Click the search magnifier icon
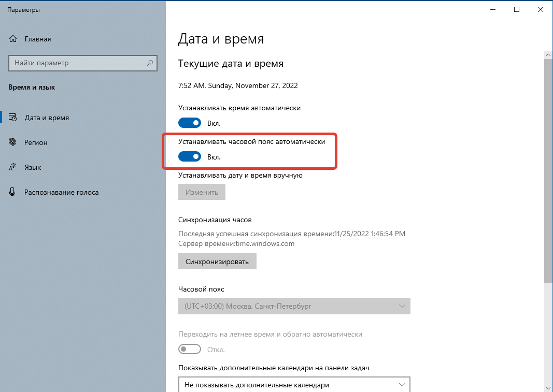 pos(150,63)
